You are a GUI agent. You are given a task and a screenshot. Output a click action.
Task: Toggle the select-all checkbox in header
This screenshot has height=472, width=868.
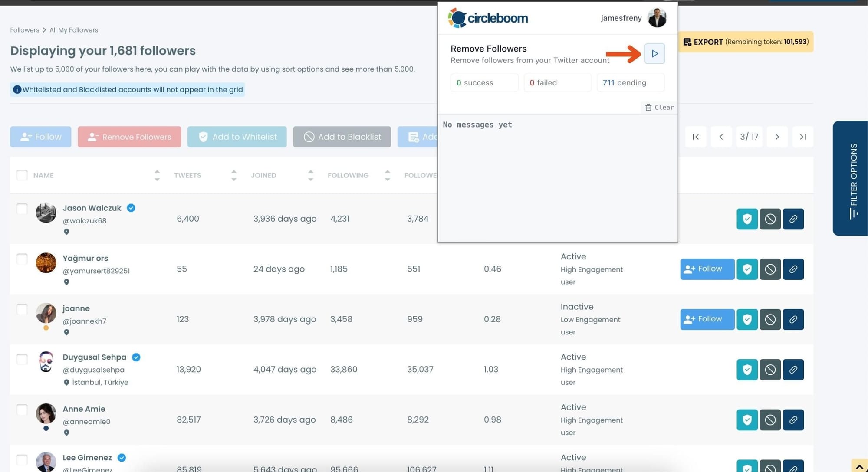(x=22, y=175)
